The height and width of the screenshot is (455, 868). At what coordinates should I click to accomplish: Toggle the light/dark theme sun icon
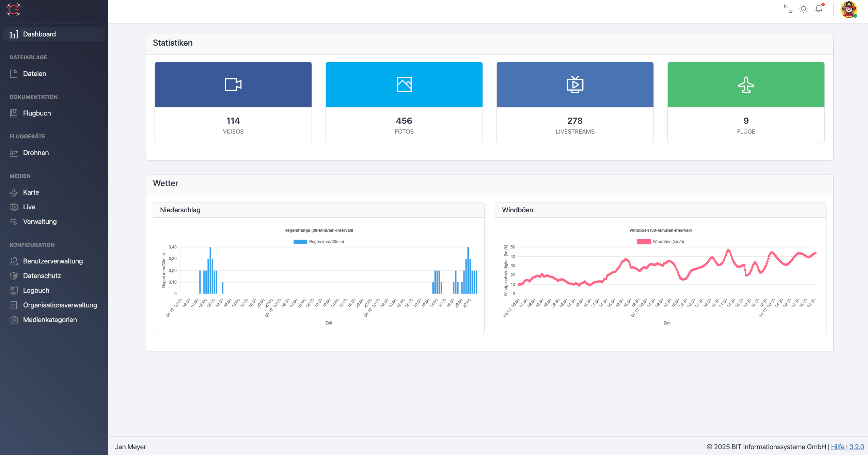(803, 9)
